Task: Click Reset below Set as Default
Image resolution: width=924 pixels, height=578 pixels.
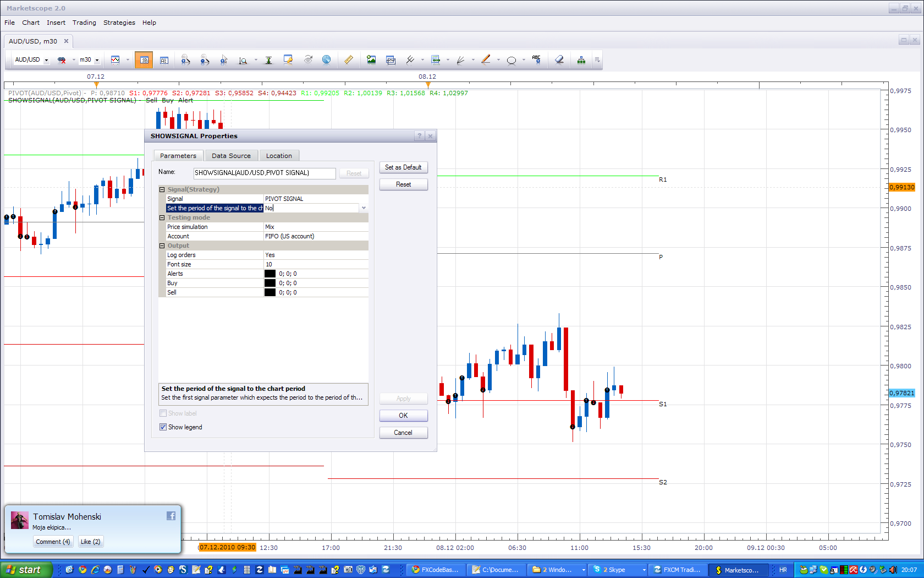Action: point(403,184)
